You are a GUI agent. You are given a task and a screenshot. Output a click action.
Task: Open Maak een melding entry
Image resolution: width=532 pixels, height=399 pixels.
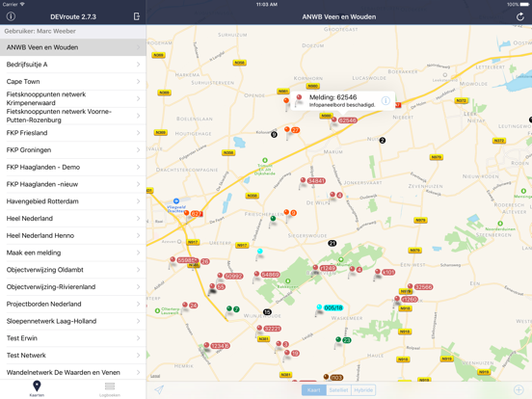tap(73, 253)
